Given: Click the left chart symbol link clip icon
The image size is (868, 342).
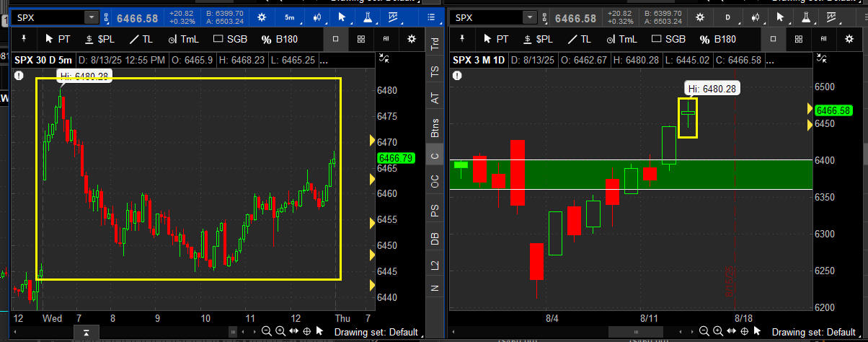Looking at the screenshot, I should point(107,17).
